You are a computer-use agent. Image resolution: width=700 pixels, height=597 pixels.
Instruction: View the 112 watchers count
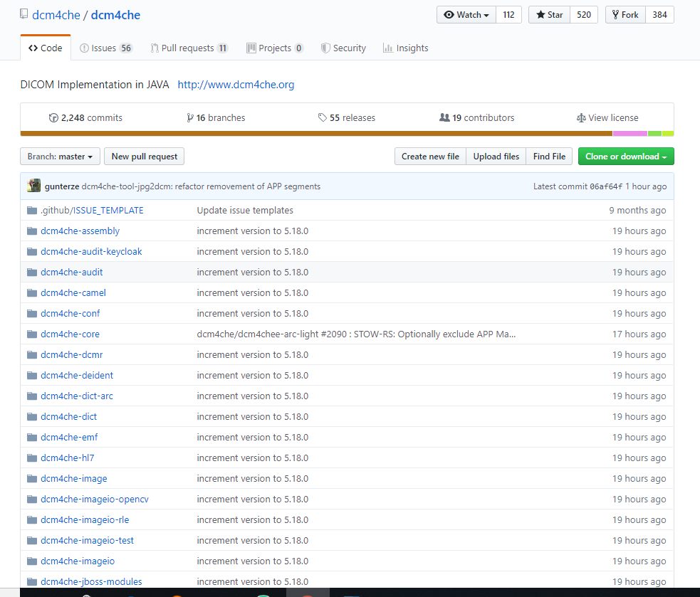508,15
